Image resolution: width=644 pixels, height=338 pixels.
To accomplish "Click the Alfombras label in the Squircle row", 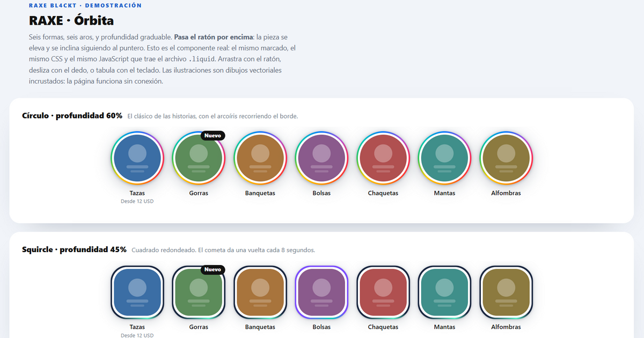I will 506,327.
